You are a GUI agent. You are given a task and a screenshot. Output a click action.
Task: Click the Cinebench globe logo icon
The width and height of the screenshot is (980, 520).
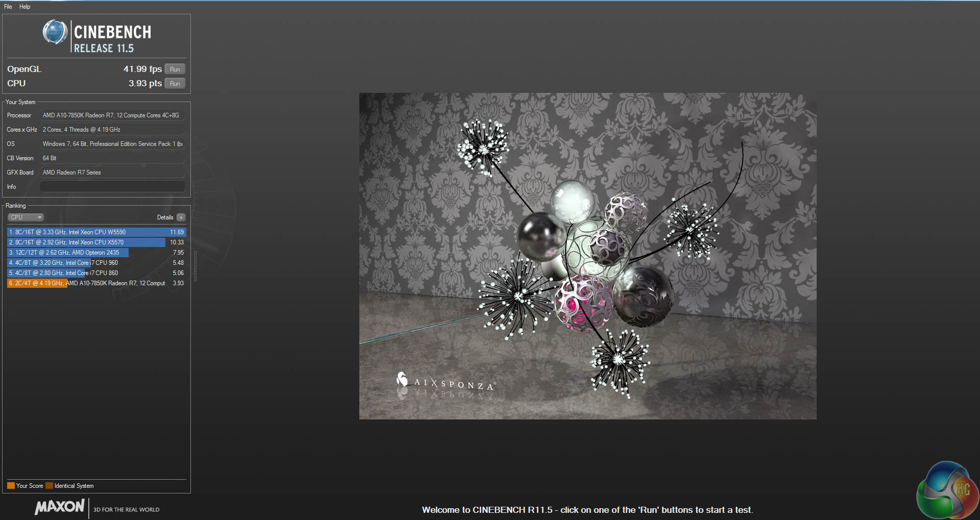(x=55, y=32)
